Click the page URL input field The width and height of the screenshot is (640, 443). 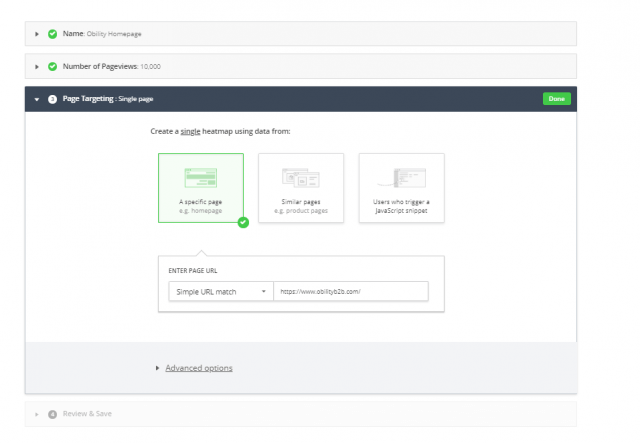point(350,291)
